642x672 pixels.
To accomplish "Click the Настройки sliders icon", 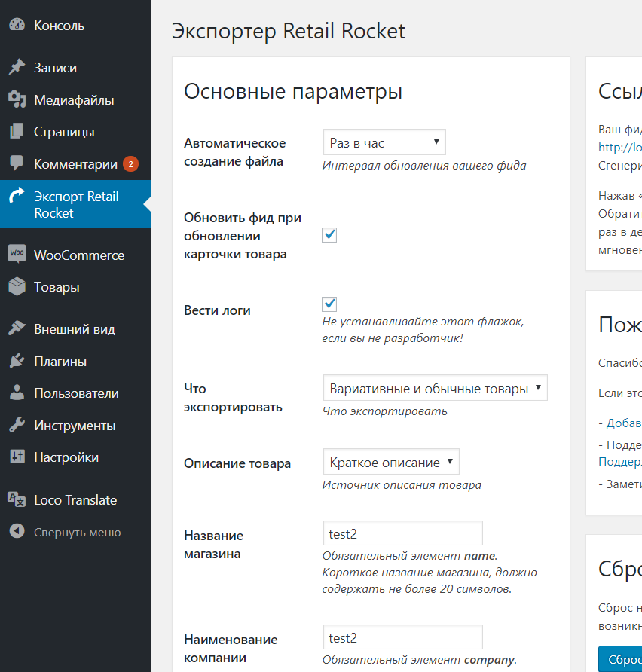I will click(17, 457).
